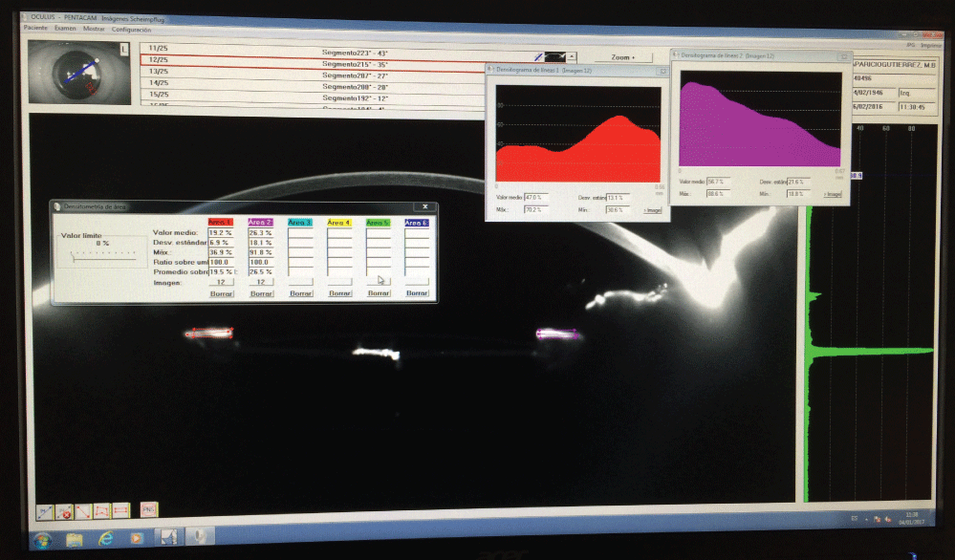Click the Imagen 12 button under Área 1
Viewport: 955px width, 560px height.
coord(222,282)
